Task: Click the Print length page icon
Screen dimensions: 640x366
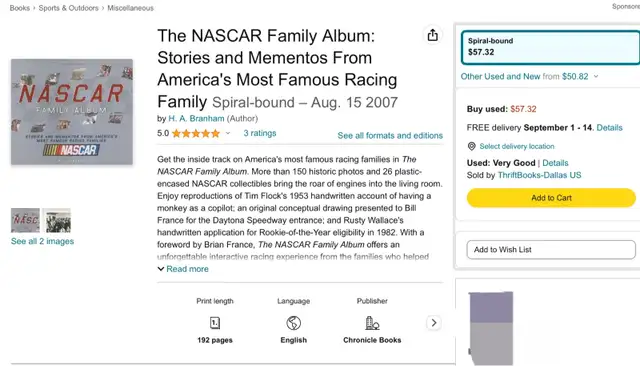Action: pyautogui.click(x=215, y=323)
